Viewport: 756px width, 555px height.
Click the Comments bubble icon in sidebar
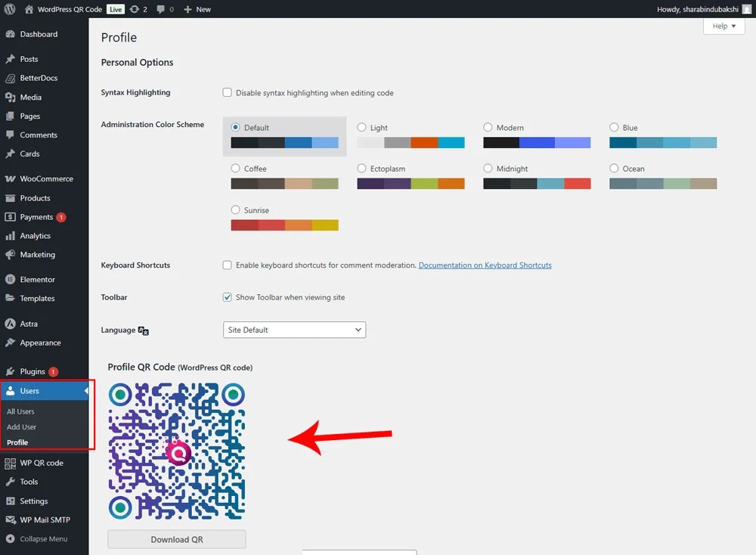pos(10,135)
